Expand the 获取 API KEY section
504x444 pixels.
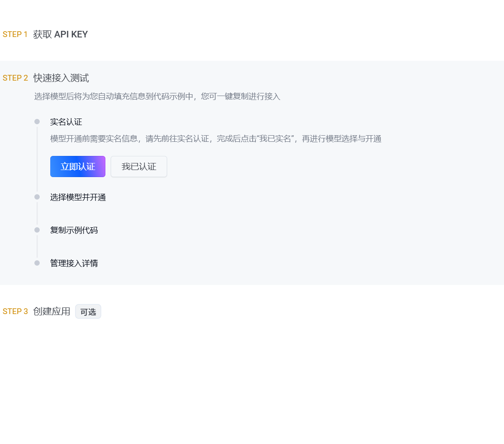60,34
